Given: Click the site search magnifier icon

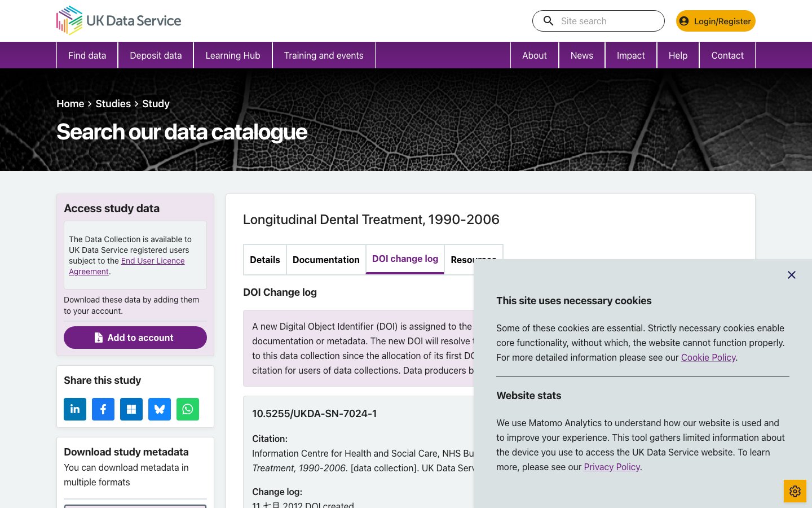Looking at the screenshot, I should click(x=548, y=21).
